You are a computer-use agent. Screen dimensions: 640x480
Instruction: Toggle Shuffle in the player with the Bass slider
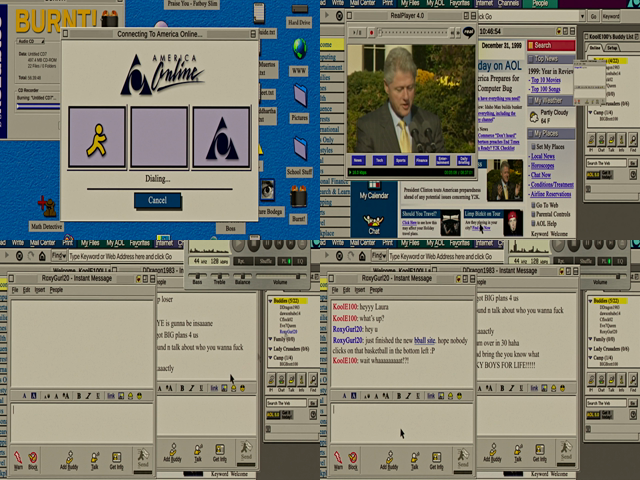click(265, 261)
